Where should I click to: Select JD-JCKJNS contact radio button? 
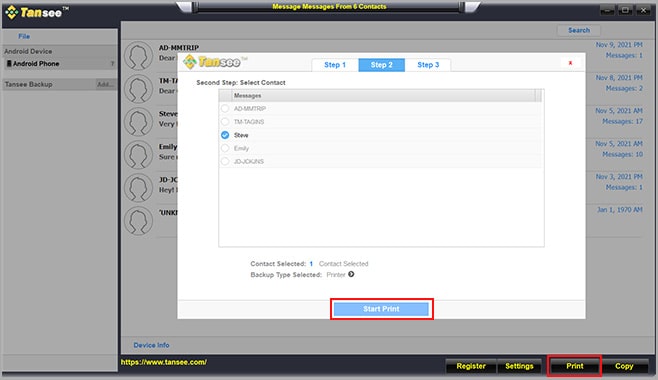click(225, 161)
